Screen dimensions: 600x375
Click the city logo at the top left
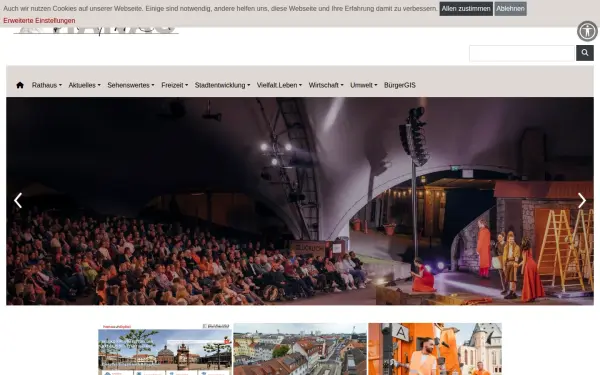[x=96, y=31]
